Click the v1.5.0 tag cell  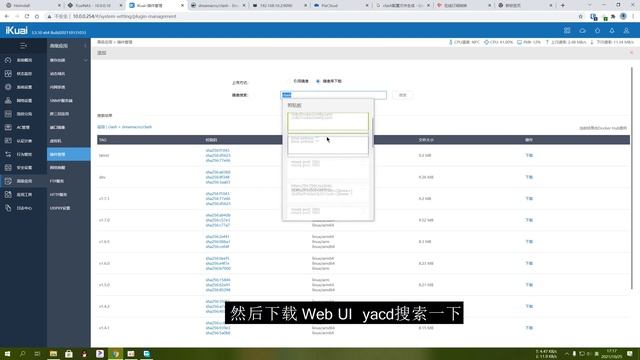[104, 285]
